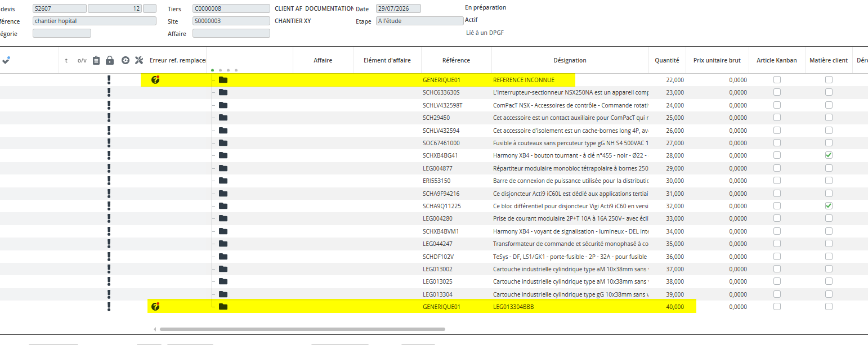The width and height of the screenshot is (868, 345).
Task: Uncheck Matière client for row SCHXB4BG41
Action: 829,155
